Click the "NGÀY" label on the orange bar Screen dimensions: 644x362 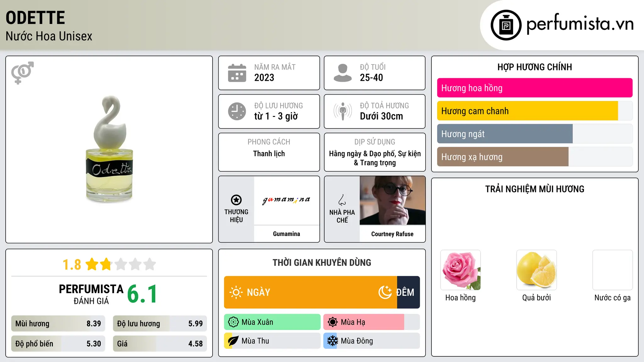pos(258,293)
